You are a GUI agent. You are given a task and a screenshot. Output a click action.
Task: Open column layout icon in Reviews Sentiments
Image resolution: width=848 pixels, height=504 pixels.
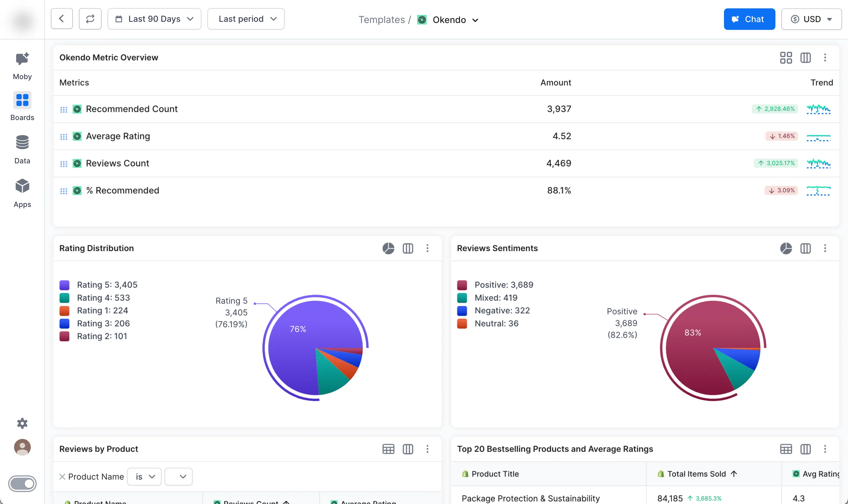(805, 248)
